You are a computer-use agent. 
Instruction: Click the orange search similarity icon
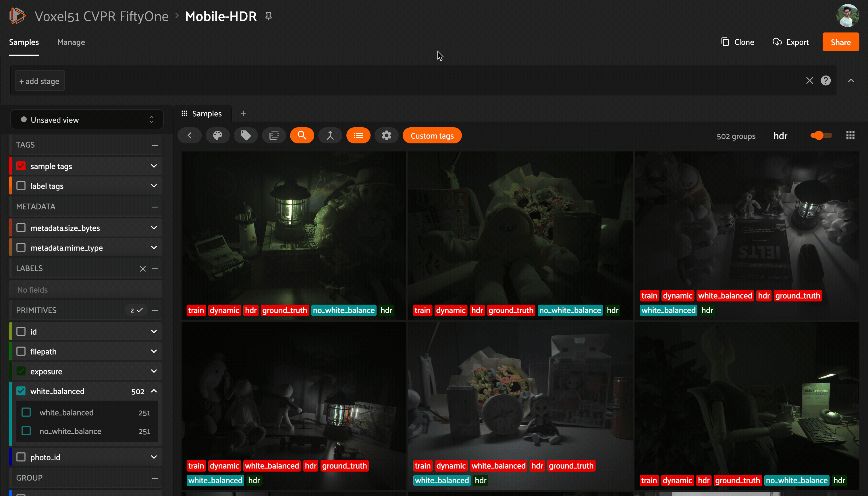pyautogui.click(x=302, y=136)
